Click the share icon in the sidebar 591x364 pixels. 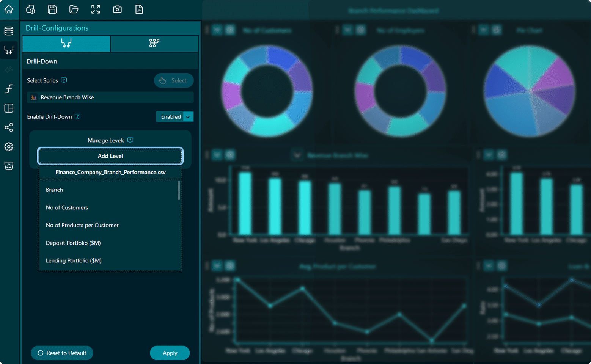pyautogui.click(x=9, y=127)
